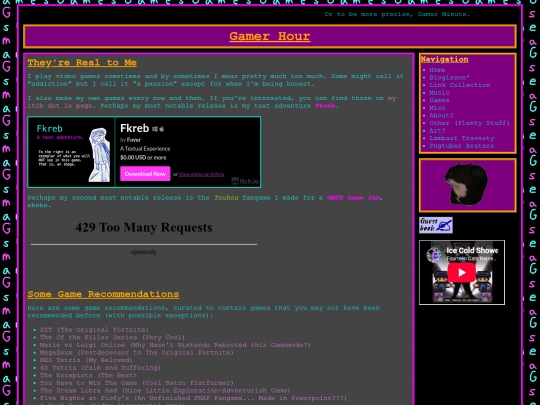Open the Fkreb title in itch widget
The width and height of the screenshot is (540, 405).
pyautogui.click(x=134, y=128)
